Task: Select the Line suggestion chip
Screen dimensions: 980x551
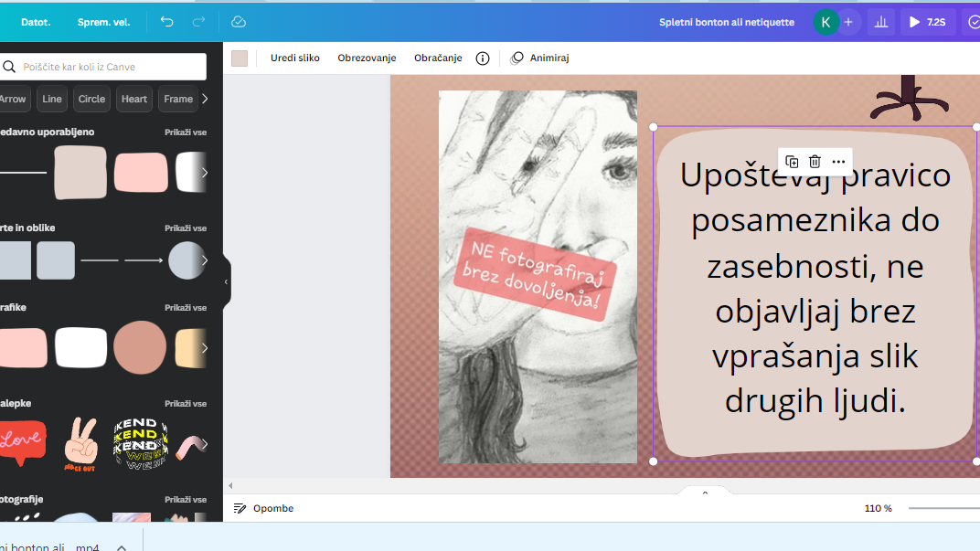Action: [52, 99]
